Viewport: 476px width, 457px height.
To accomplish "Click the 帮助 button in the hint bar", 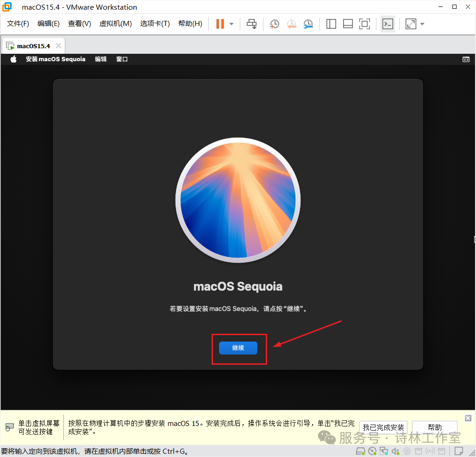I will point(435,427).
